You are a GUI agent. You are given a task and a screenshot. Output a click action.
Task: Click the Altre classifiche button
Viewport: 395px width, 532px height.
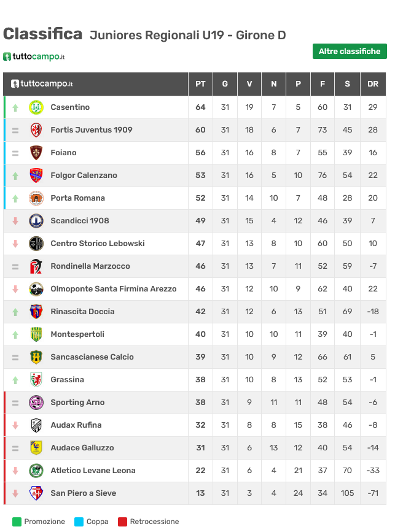(x=350, y=51)
